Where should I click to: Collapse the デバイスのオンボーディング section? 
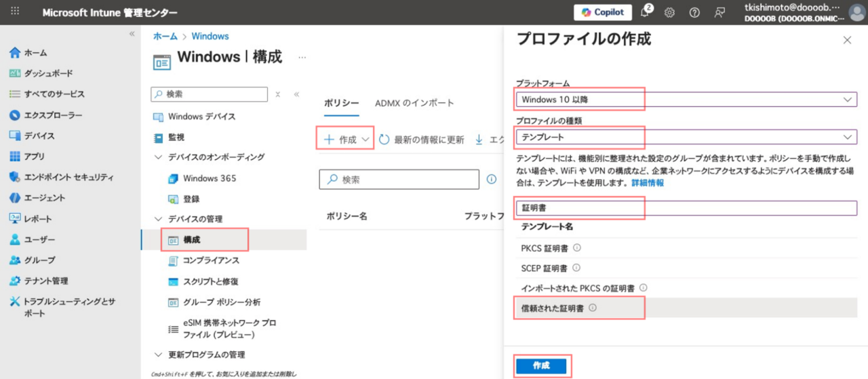tap(159, 157)
